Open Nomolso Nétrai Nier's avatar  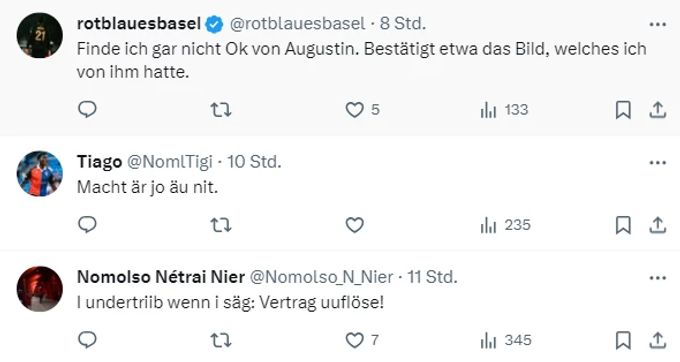pos(39,289)
